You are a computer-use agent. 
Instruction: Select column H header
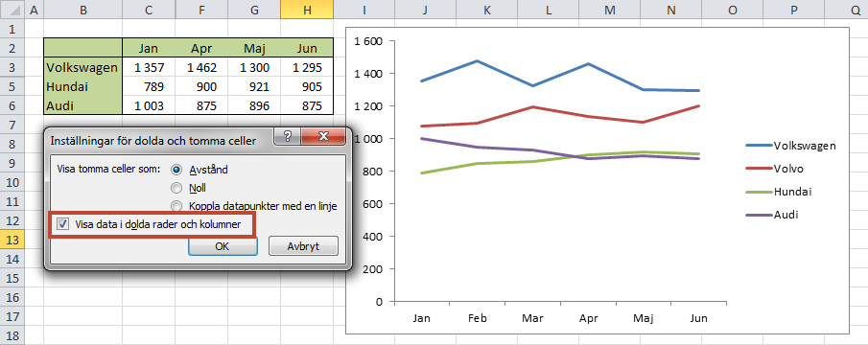coord(307,10)
